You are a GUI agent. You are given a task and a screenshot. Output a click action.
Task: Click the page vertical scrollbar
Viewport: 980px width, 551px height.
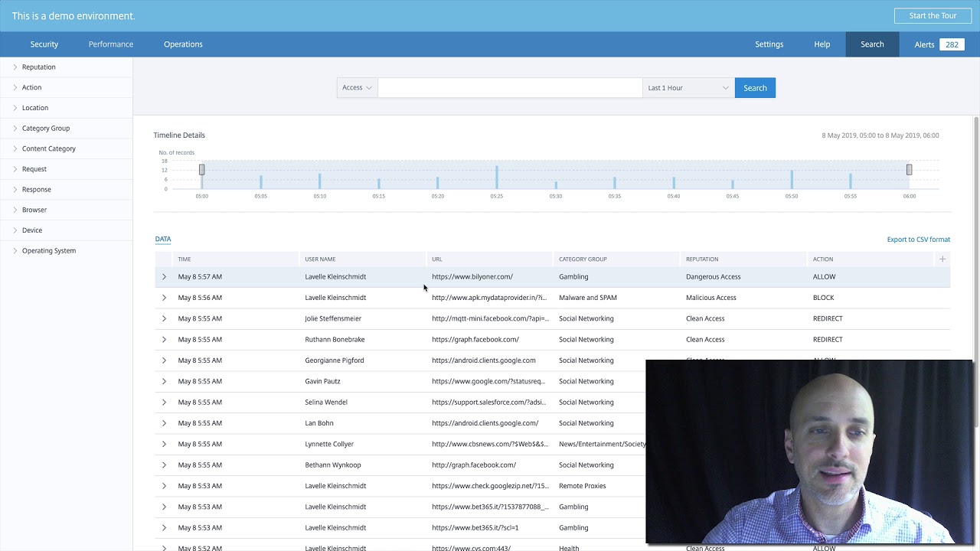coord(976,272)
